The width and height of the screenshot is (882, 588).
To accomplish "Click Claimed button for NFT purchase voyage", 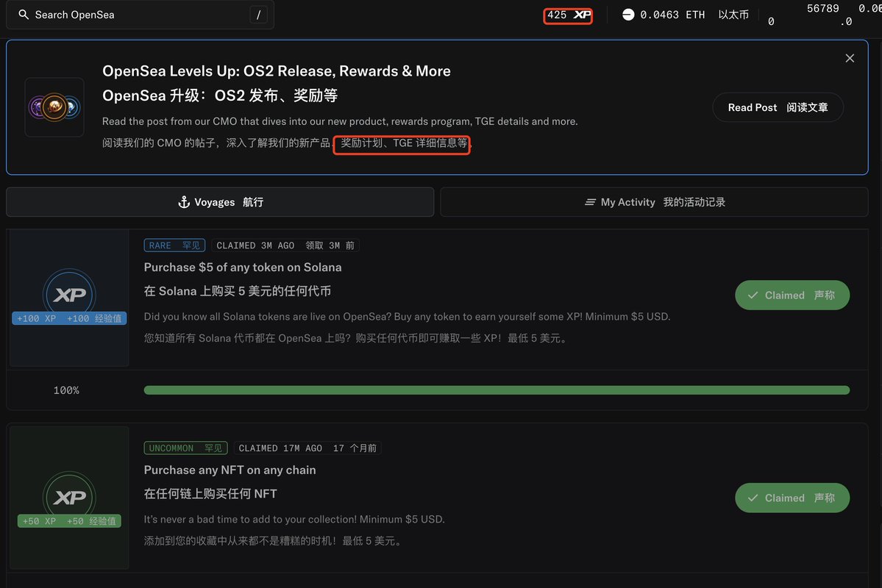I will pyautogui.click(x=792, y=498).
